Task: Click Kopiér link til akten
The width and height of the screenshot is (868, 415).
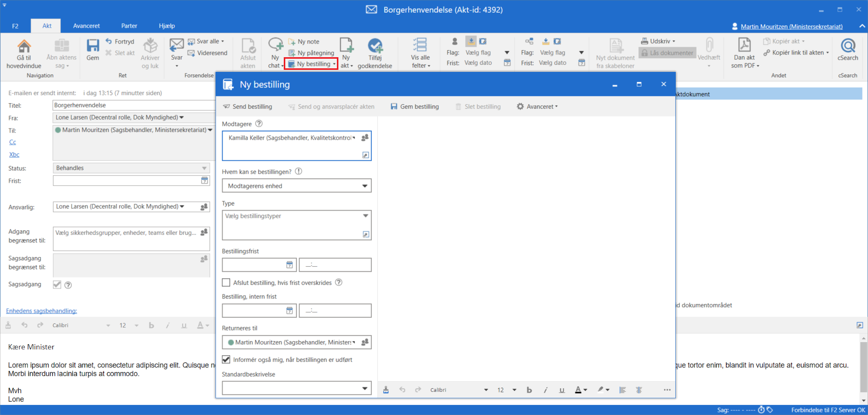Action: [x=796, y=53]
